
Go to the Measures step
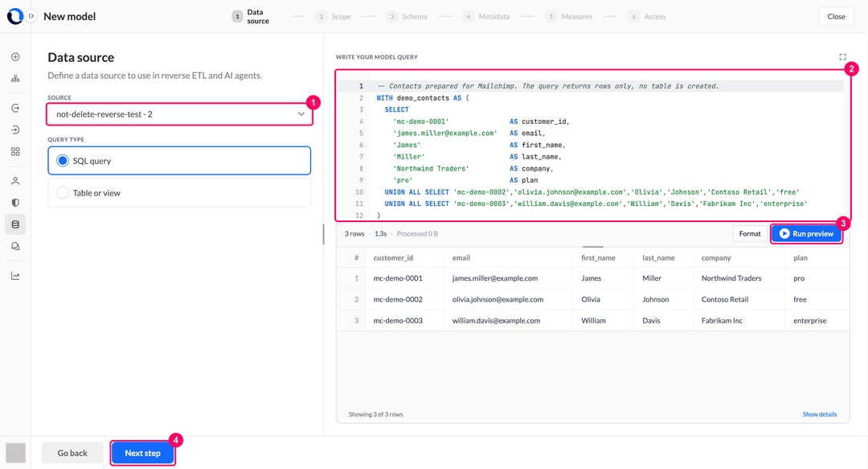[x=569, y=17]
